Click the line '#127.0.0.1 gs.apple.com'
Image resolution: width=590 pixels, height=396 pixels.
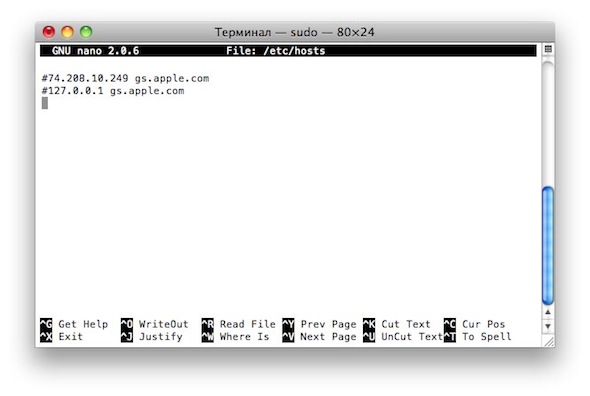coord(113,91)
